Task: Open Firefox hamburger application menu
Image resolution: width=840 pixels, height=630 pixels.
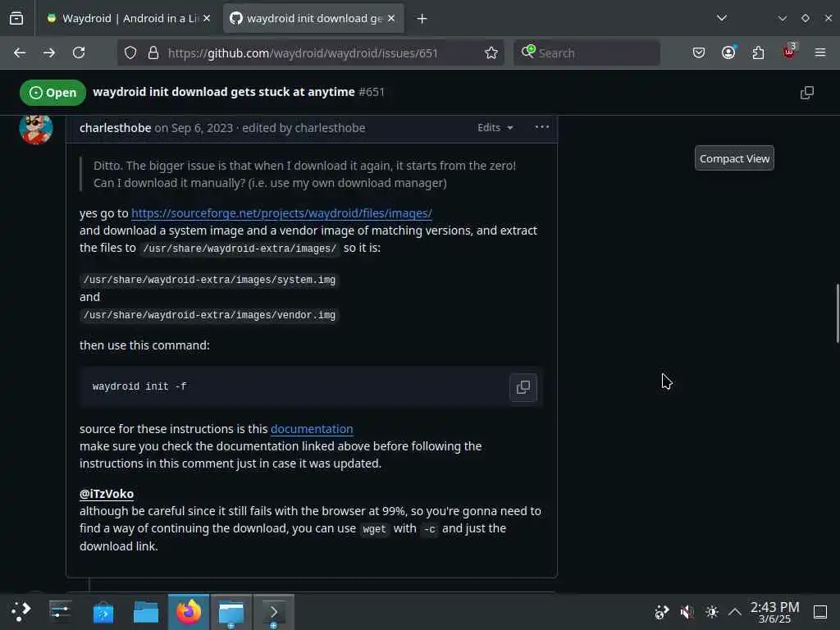Action: point(820,52)
